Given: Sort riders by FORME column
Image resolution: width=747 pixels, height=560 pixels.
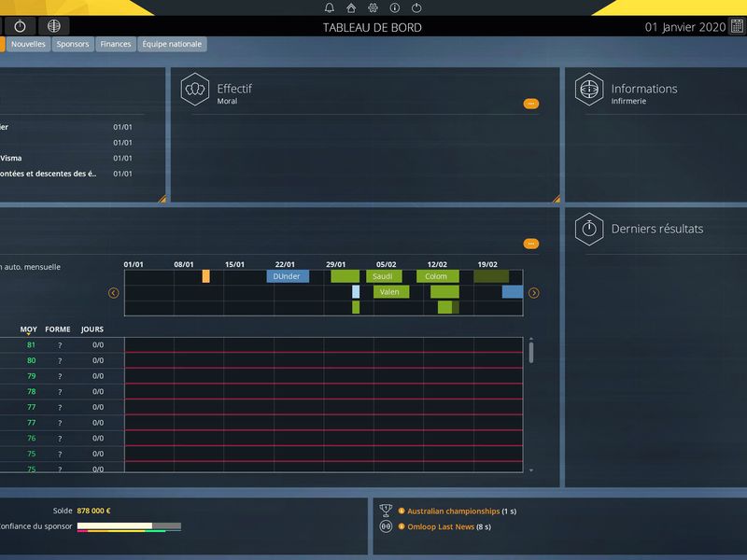Looking at the screenshot, I should pyautogui.click(x=58, y=329).
